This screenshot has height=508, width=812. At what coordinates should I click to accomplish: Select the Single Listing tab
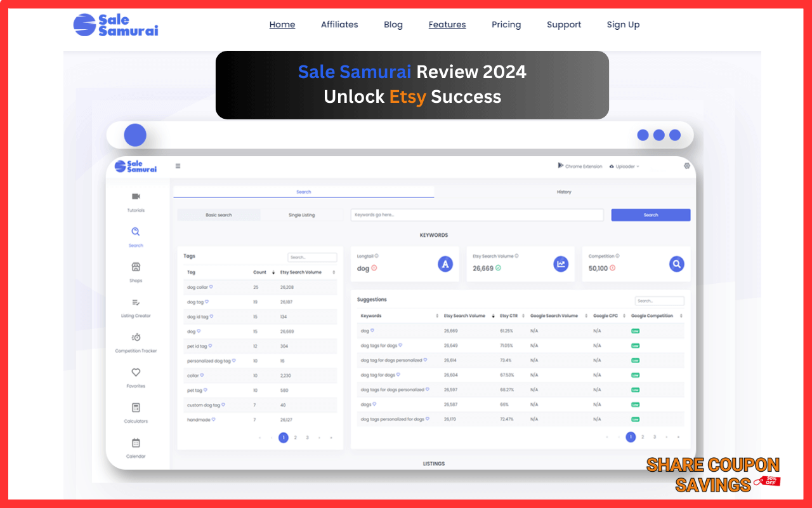pyautogui.click(x=302, y=215)
